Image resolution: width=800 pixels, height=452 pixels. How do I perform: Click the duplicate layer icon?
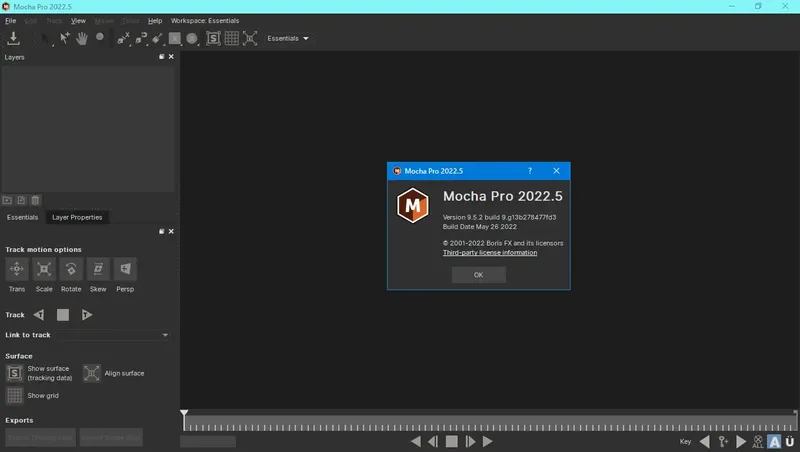[x=21, y=200]
